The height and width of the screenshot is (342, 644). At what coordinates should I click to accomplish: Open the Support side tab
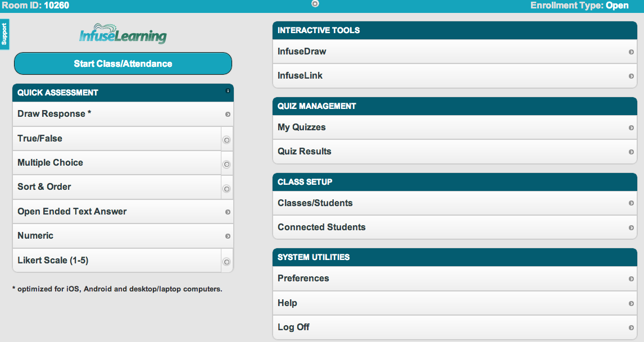[x=4, y=34]
